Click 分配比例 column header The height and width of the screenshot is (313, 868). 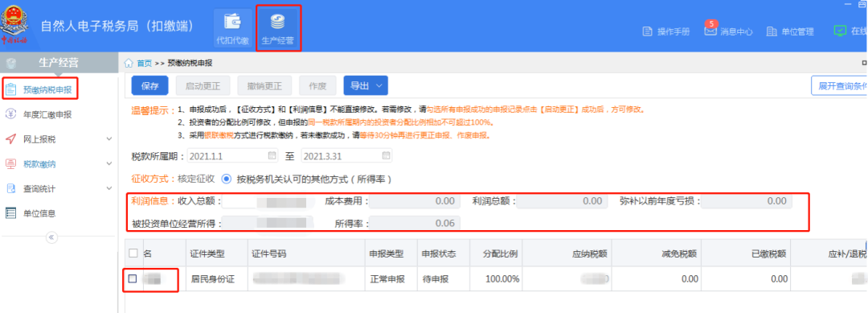click(501, 253)
